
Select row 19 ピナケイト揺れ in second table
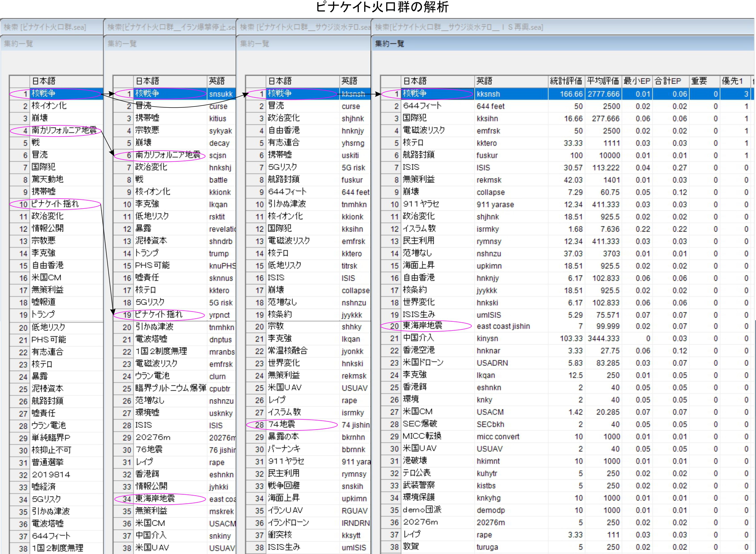[x=159, y=315]
